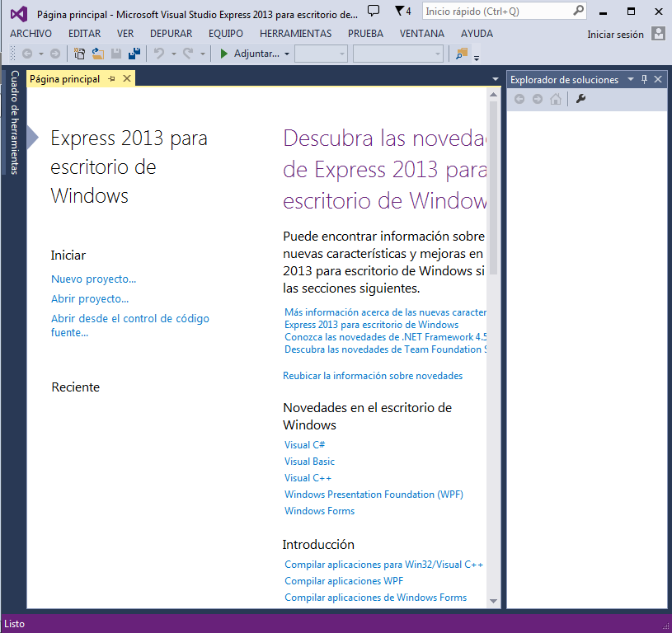Open the EQUIPO menu

pos(225,34)
